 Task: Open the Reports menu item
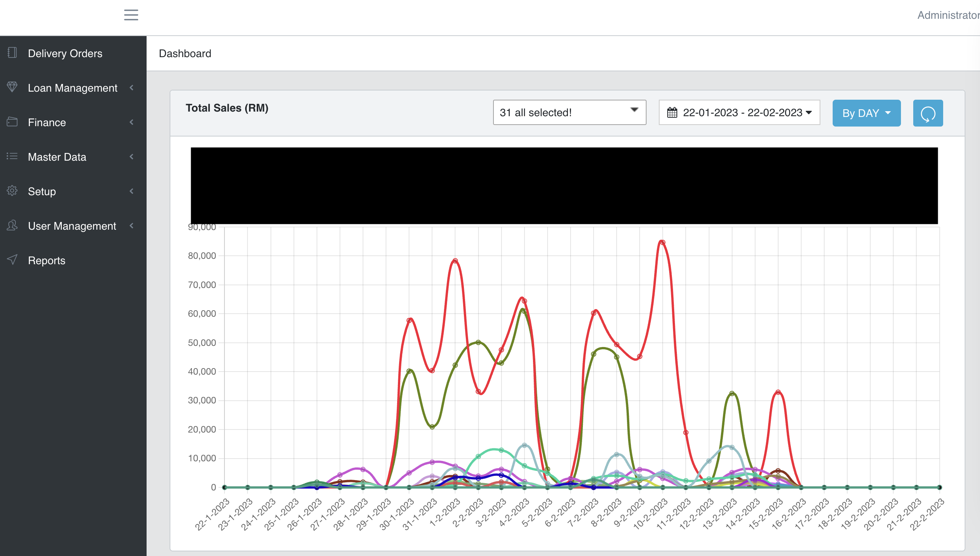tap(46, 261)
